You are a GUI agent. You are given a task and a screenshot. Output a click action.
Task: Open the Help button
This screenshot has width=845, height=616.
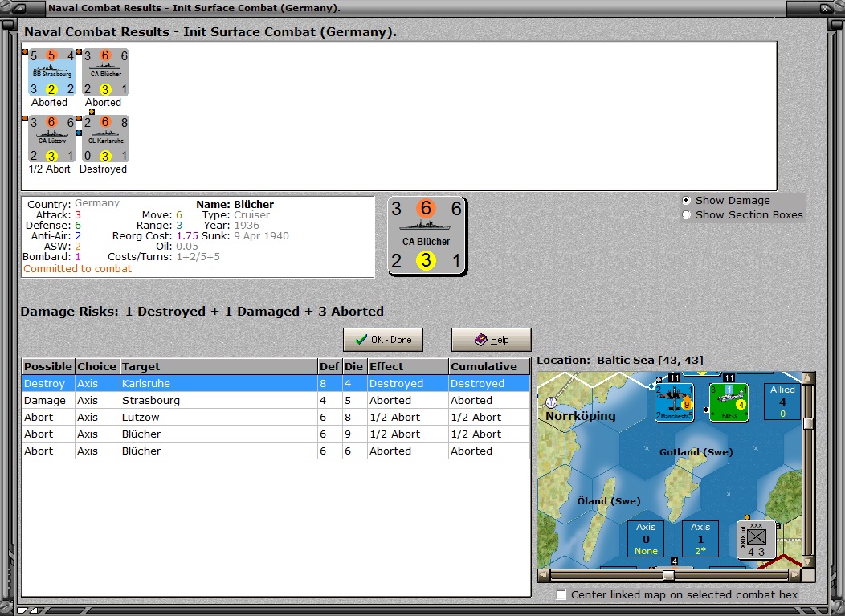pos(491,340)
